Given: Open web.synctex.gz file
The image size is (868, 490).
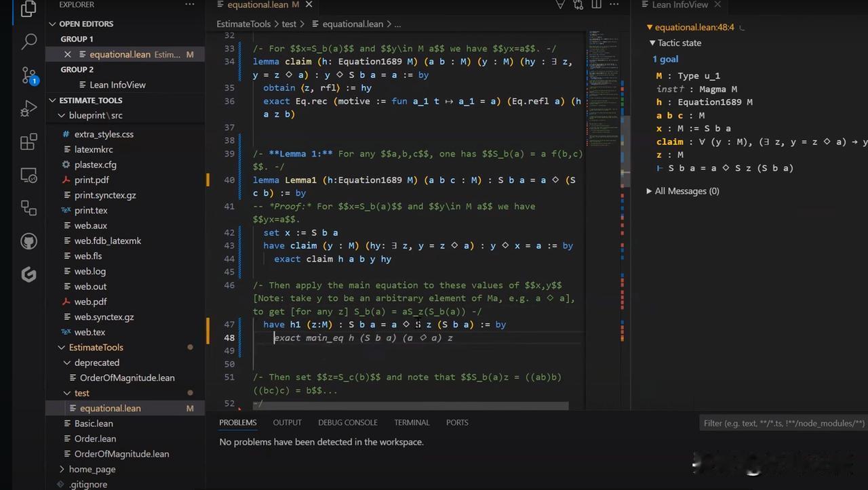Looking at the screenshot, I should click(104, 317).
